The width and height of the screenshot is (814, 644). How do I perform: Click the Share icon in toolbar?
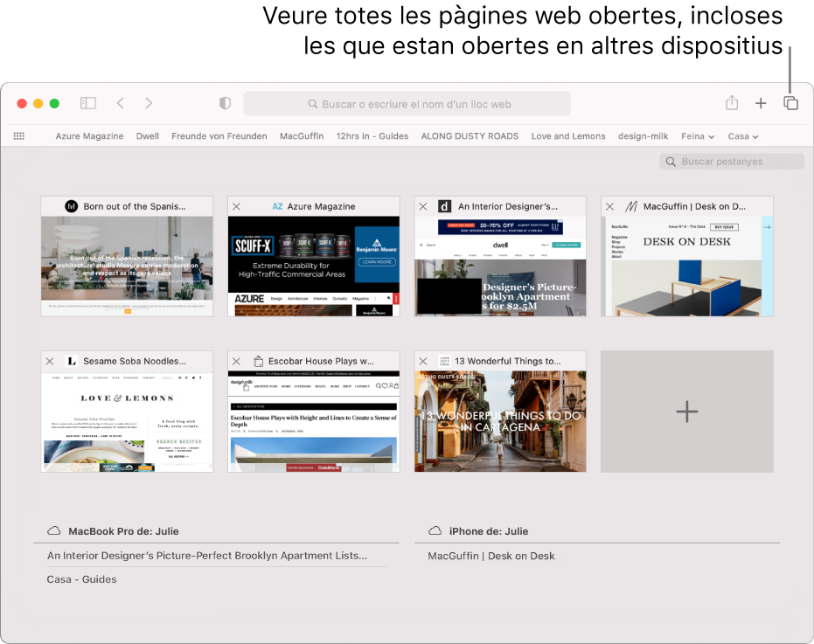732,103
